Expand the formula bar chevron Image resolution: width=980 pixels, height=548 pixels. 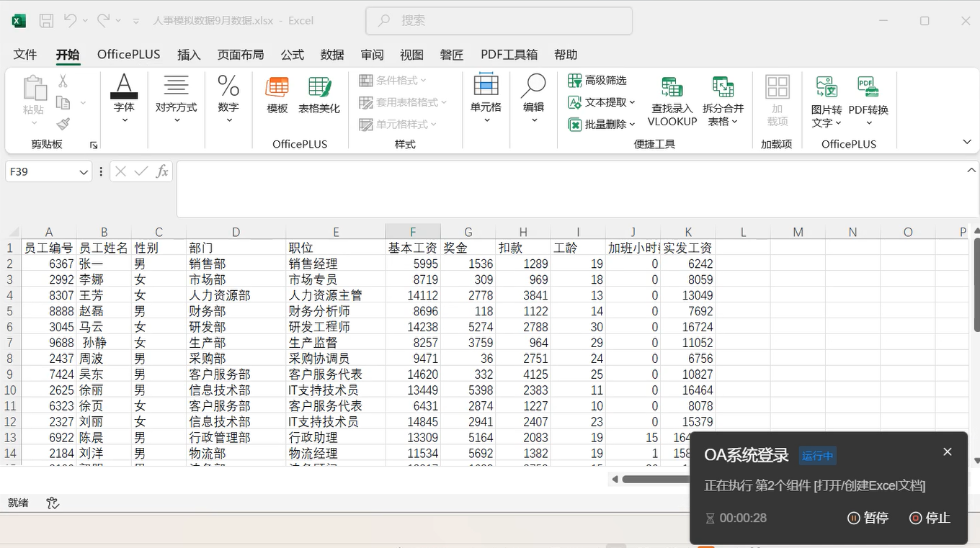[971, 171]
